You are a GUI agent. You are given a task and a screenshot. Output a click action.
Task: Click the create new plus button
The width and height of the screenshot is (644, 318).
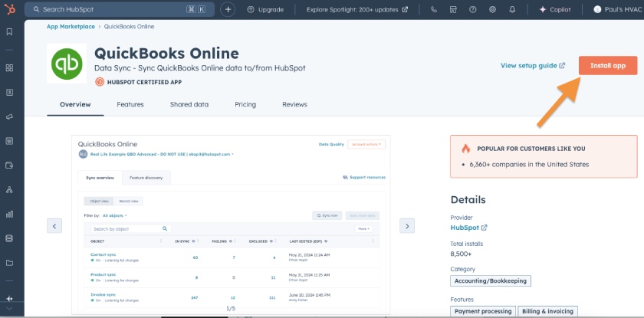[x=228, y=9]
